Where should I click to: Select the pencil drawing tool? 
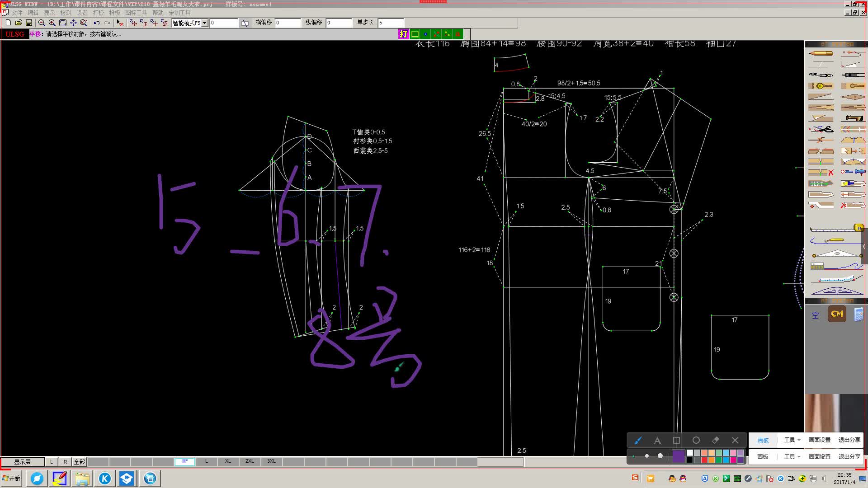pos(821,53)
